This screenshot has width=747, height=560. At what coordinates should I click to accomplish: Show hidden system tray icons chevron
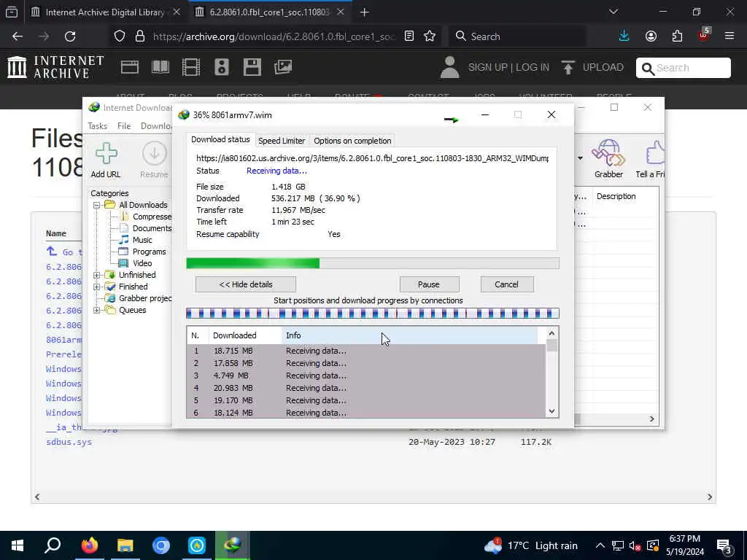(600, 545)
